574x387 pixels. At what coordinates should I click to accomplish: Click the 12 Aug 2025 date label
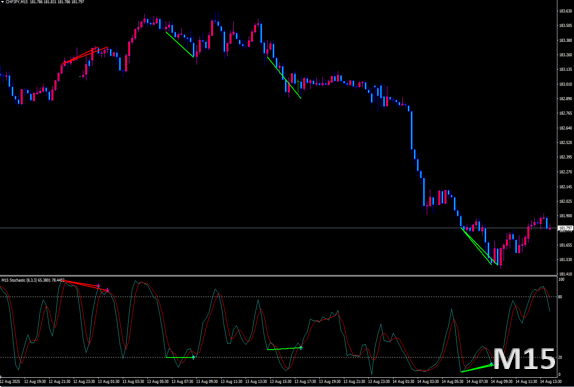tap(10, 381)
